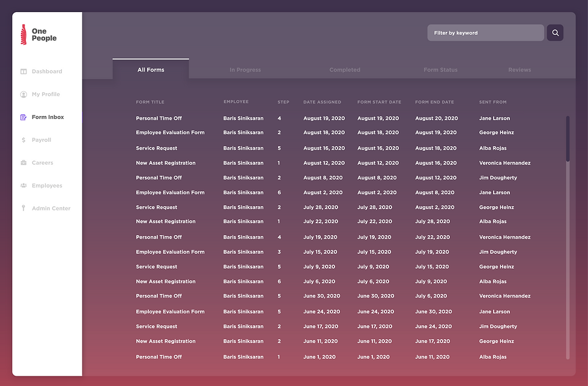
Task: Sort by the Employee column header
Action: 236,102
